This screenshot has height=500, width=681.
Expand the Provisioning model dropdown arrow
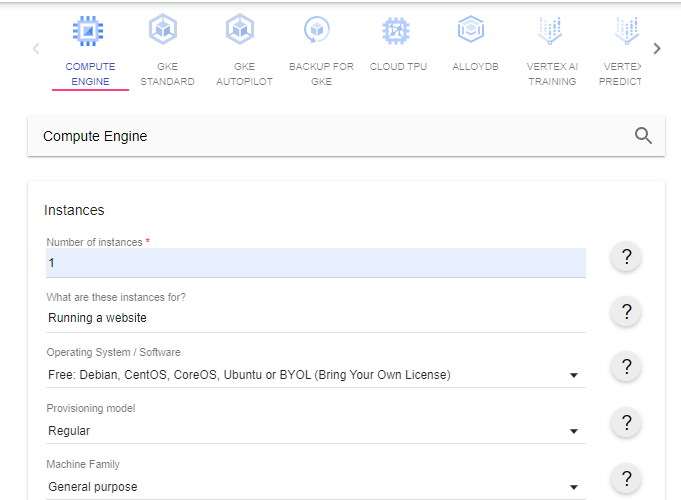[574, 431]
